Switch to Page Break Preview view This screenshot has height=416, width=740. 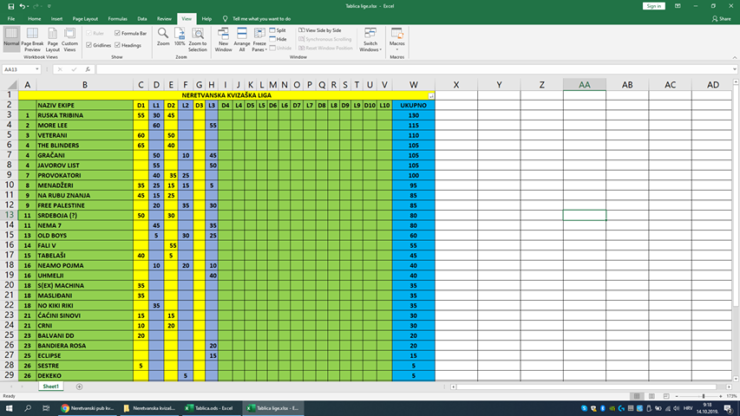(x=32, y=38)
